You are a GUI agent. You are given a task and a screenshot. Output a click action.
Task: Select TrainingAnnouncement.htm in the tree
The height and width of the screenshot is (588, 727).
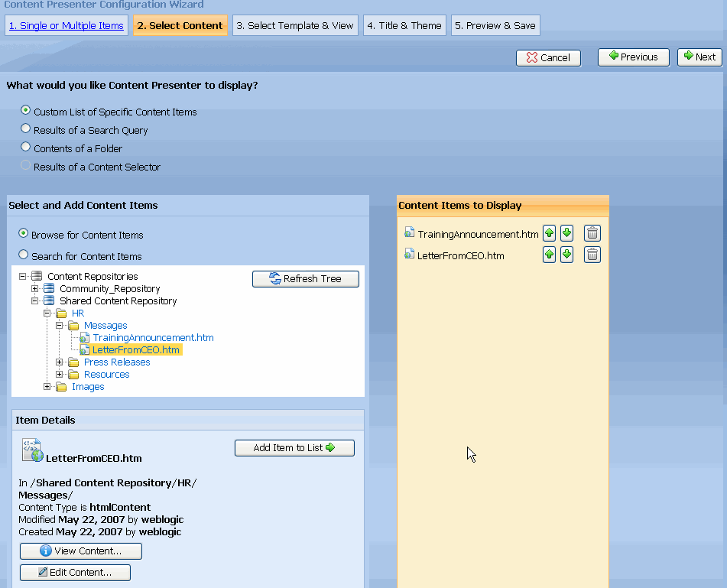tap(153, 338)
